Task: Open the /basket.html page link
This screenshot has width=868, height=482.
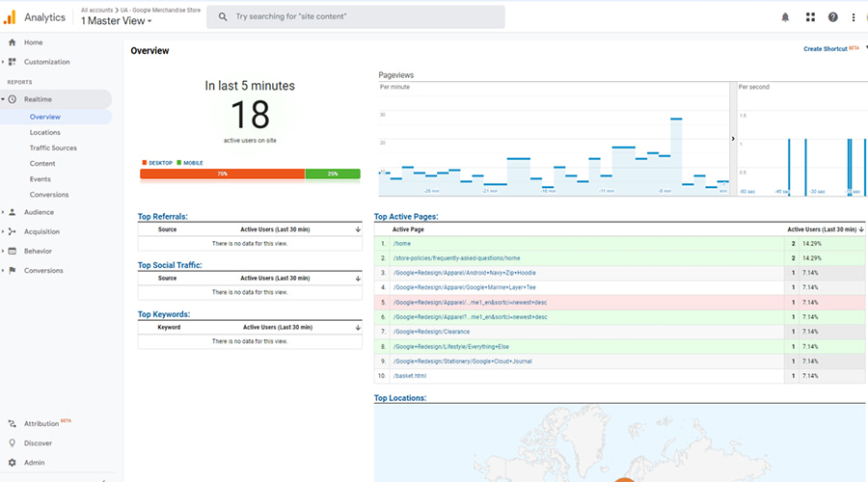Action: point(410,376)
